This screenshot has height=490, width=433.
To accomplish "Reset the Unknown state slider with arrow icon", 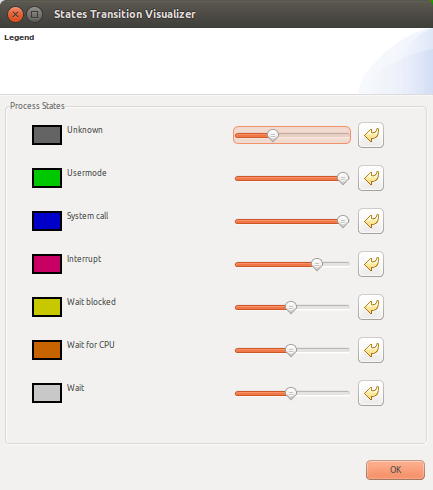I will [371, 135].
